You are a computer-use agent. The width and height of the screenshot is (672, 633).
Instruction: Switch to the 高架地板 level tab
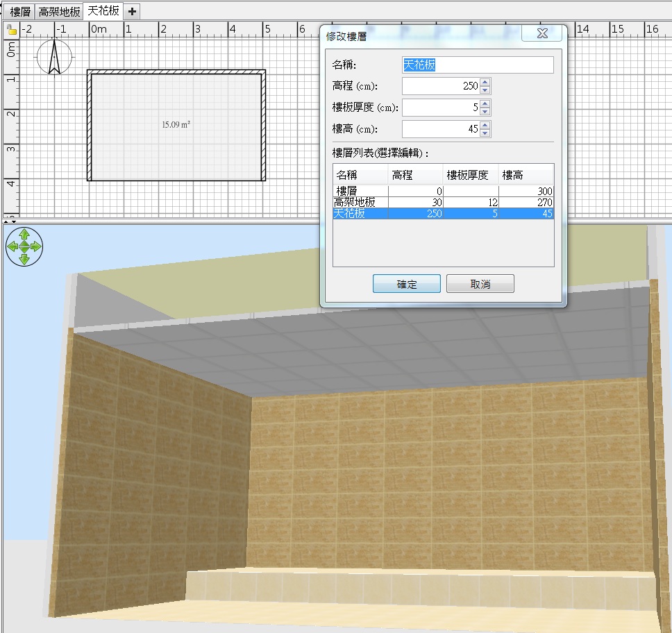point(59,11)
